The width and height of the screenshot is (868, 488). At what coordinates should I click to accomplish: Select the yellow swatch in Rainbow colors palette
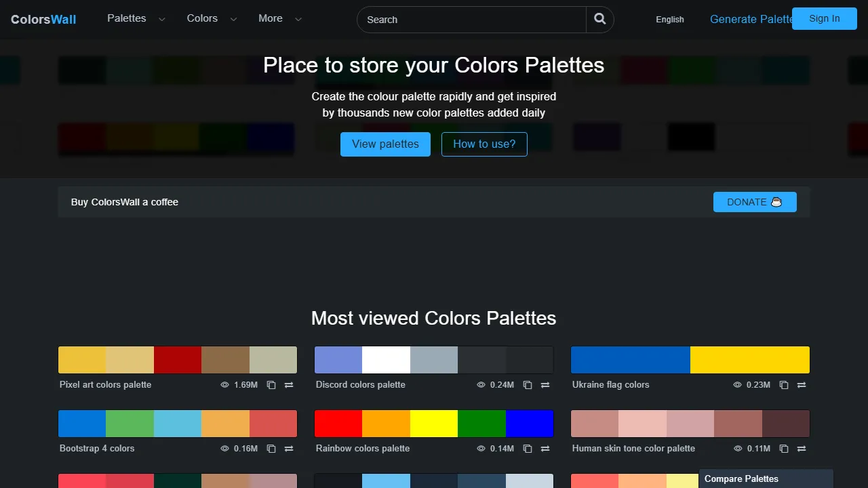tap(433, 423)
